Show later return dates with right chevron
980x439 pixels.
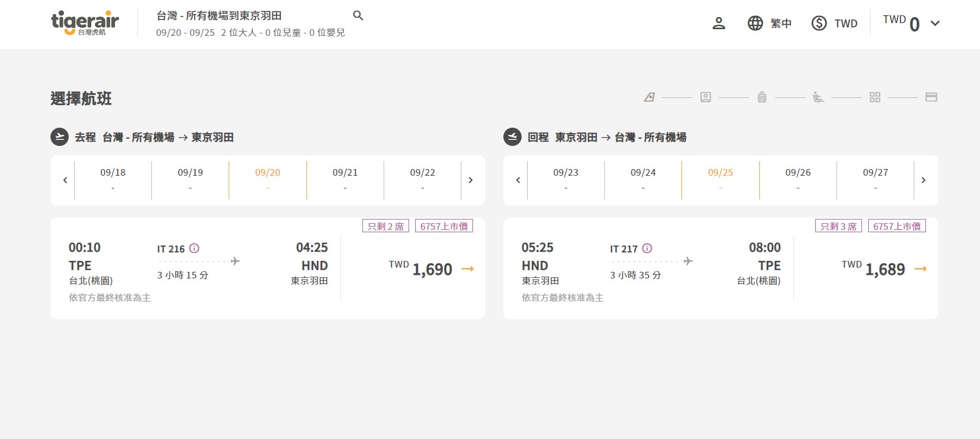tap(923, 180)
